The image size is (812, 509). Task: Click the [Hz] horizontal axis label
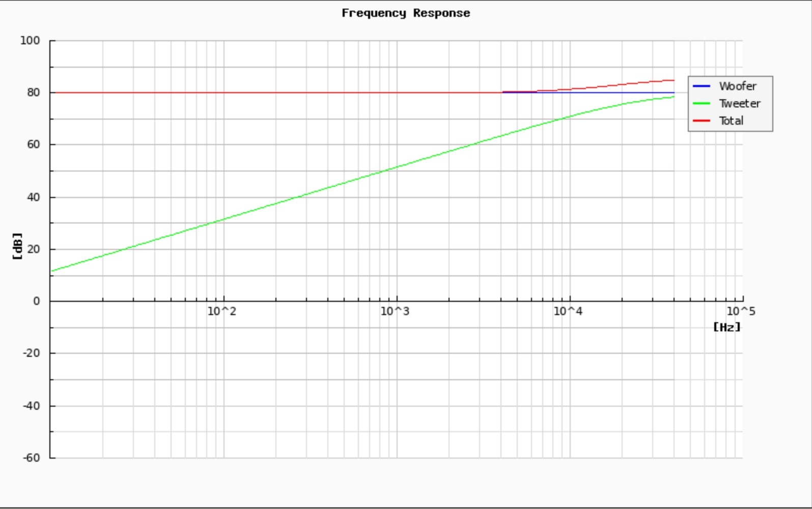(x=727, y=327)
